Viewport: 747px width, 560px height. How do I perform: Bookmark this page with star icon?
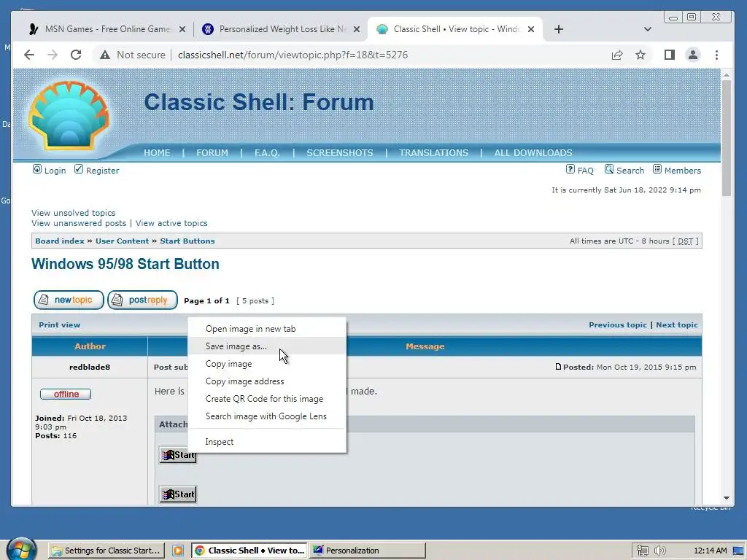coord(640,55)
